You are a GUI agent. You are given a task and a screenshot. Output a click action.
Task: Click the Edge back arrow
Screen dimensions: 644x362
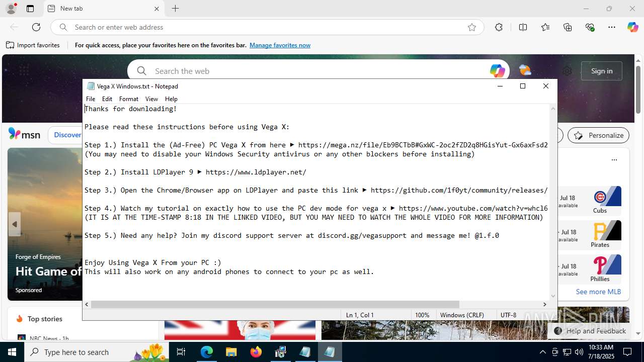pos(14,27)
